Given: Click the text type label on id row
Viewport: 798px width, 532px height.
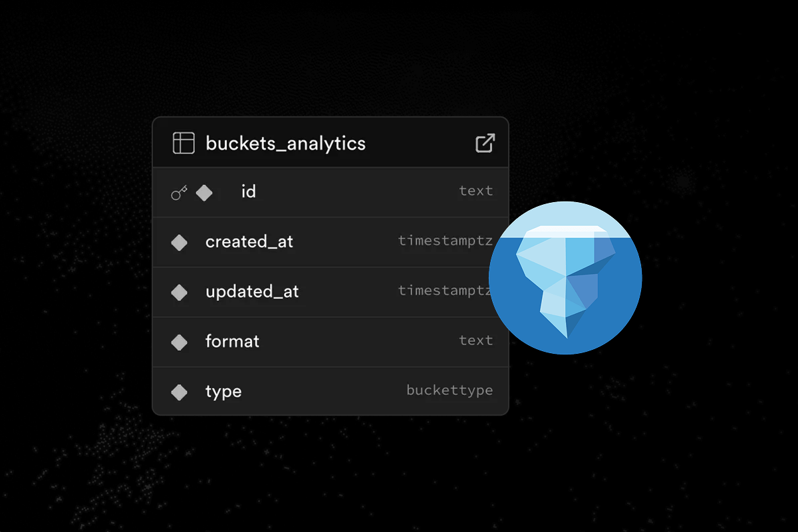Looking at the screenshot, I should (x=476, y=191).
